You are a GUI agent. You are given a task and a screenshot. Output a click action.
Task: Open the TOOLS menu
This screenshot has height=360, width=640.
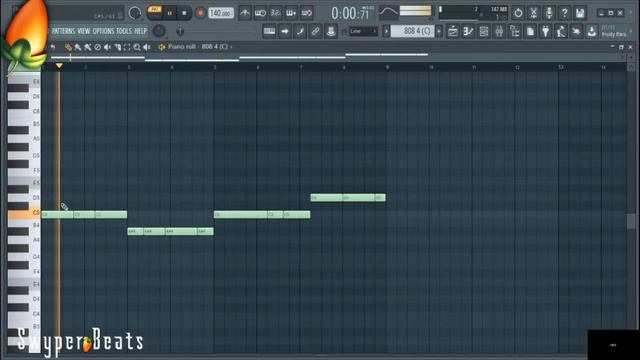pos(124,31)
